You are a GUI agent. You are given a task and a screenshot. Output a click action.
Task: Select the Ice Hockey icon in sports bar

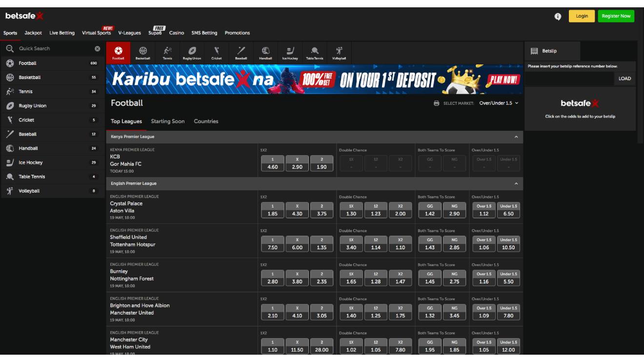click(290, 53)
